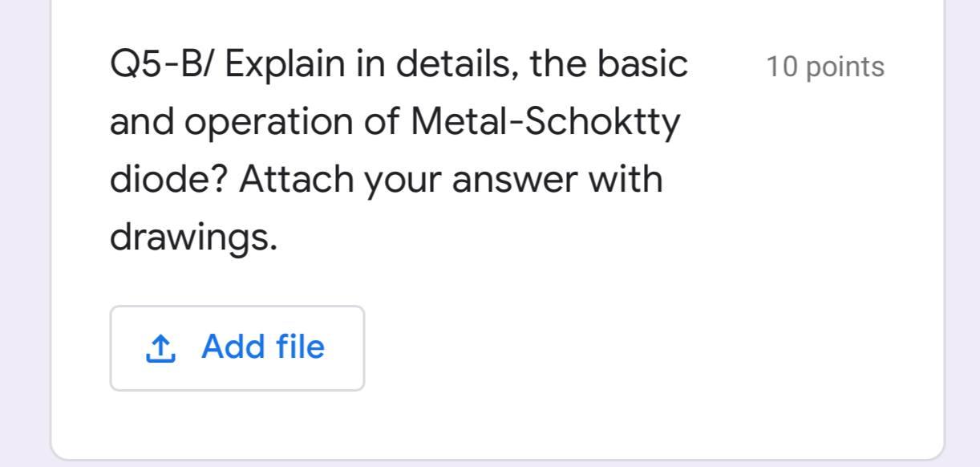Click the 10 points label
The width and height of the screenshot is (980, 467).
(x=826, y=67)
